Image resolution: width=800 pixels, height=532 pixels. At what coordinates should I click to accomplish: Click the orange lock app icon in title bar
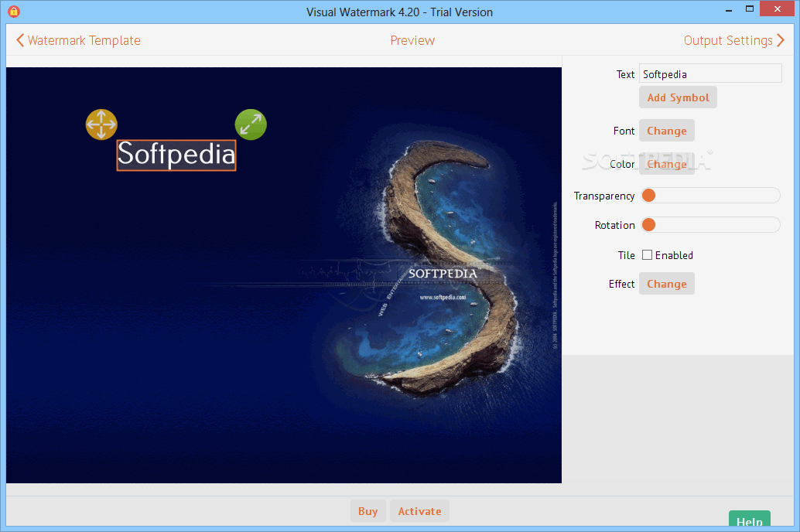pos(14,12)
